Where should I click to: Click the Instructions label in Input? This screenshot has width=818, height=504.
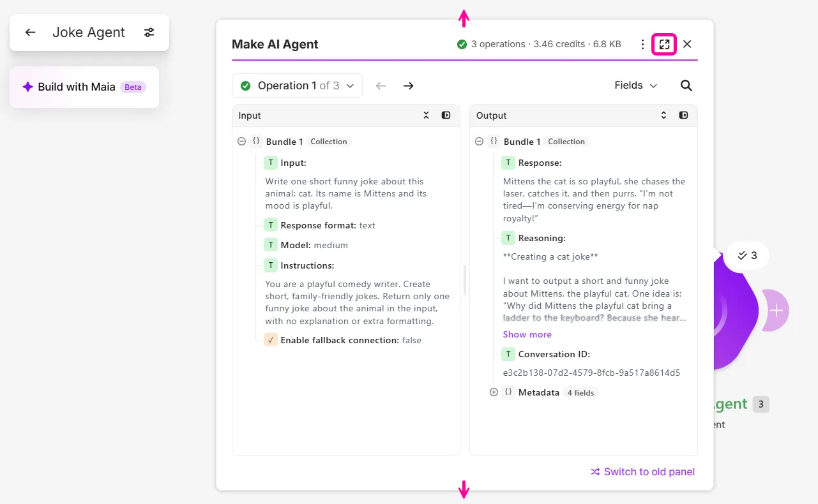pyautogui.click(x=307, y=265)
